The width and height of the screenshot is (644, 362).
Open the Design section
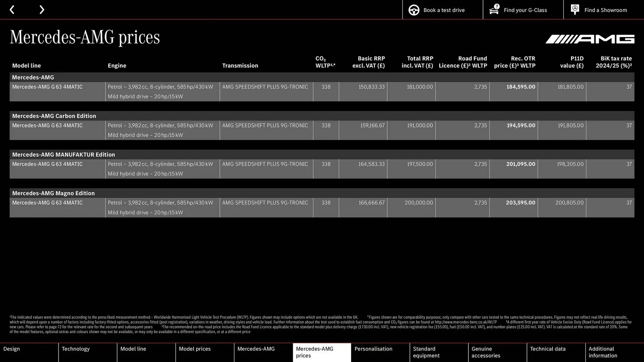click(11, 349)
